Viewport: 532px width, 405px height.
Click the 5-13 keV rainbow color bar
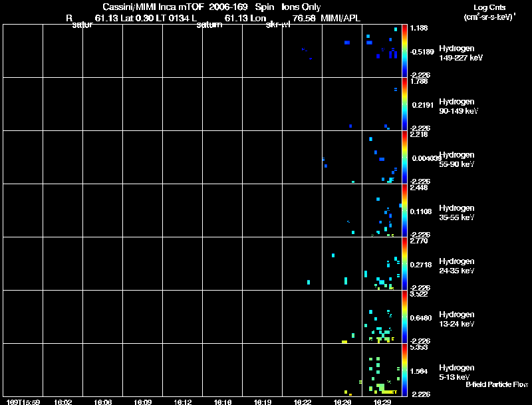click(404, 370)
